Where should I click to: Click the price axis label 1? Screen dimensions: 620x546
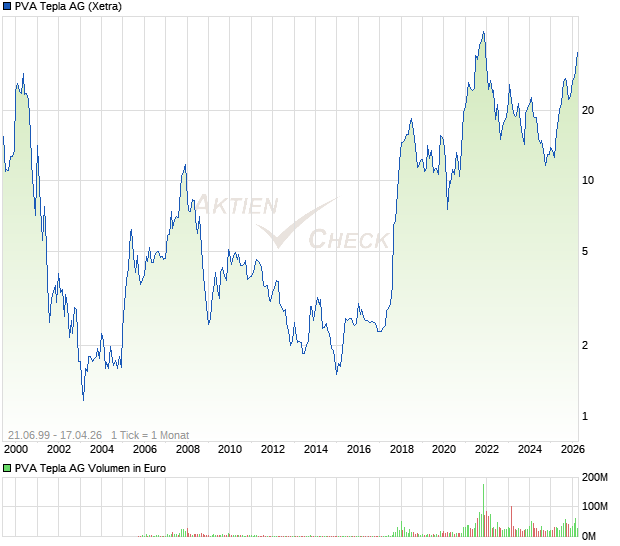[x=585, y=416]
